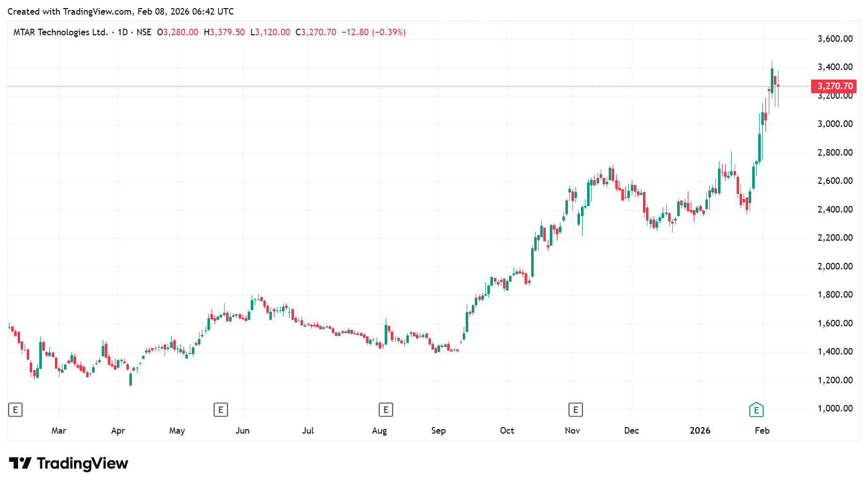868x486 pixels.
Task: Click the Oct label on the time axis
Action: [x=507, y=431]
